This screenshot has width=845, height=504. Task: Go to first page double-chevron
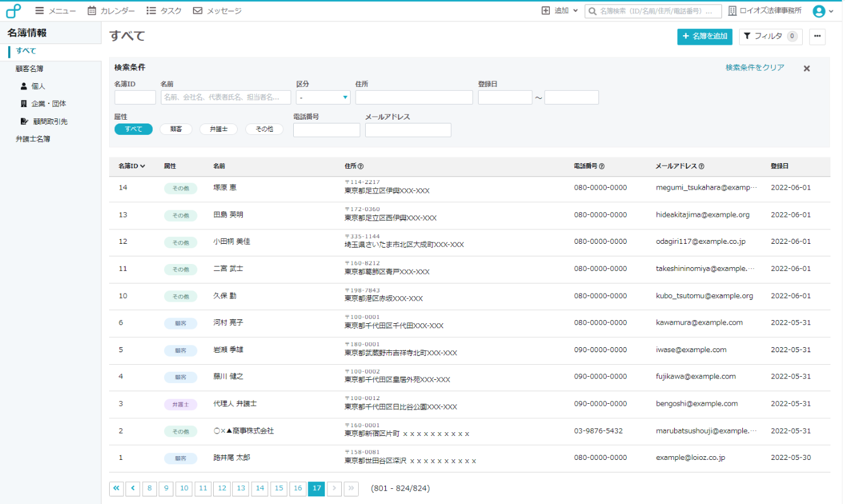117,488
